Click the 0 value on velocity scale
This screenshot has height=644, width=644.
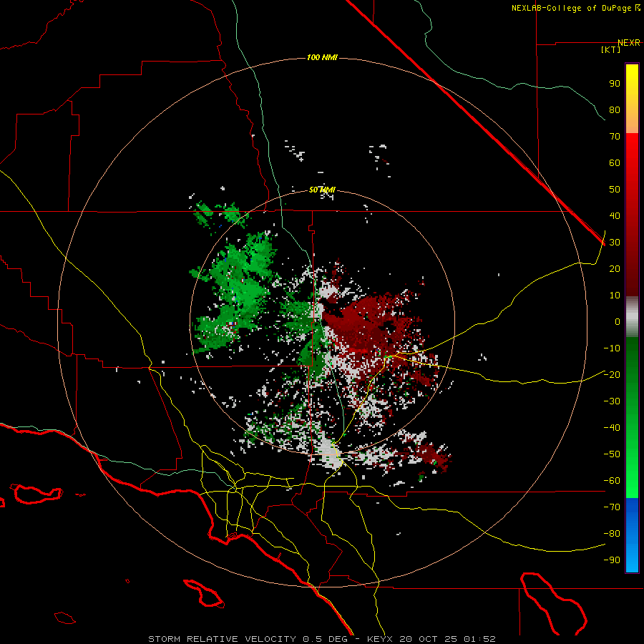(618, 321)
